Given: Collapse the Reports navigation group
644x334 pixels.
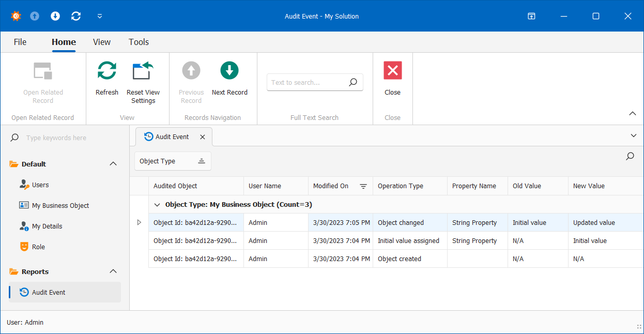Looking at the screenshot, I should point(113,271).
